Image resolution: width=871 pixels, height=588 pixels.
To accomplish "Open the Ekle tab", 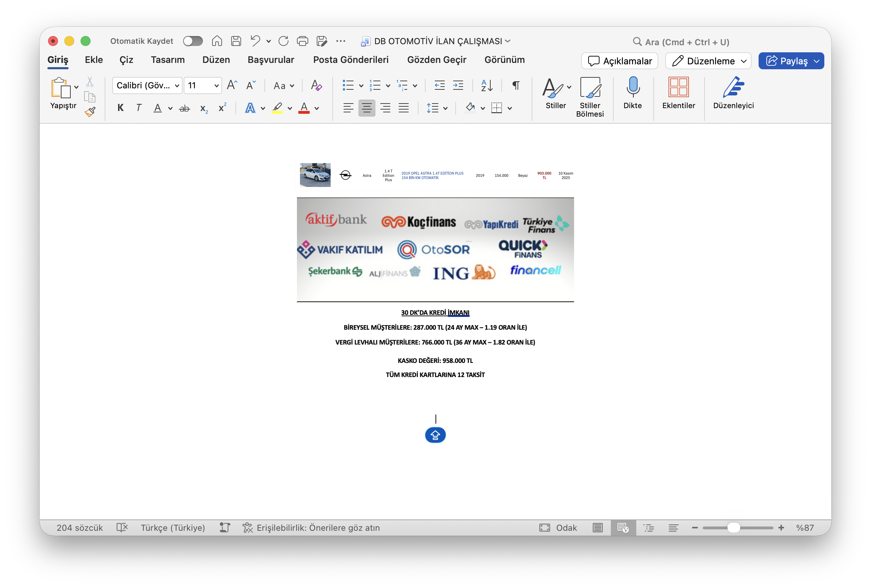I will pos(94,60).
